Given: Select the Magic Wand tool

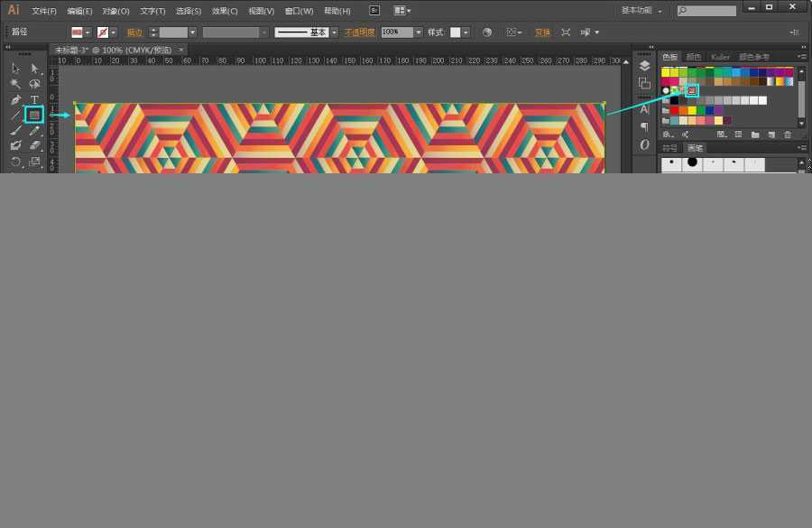Looking at the screenshot, I should click(15, 84).
